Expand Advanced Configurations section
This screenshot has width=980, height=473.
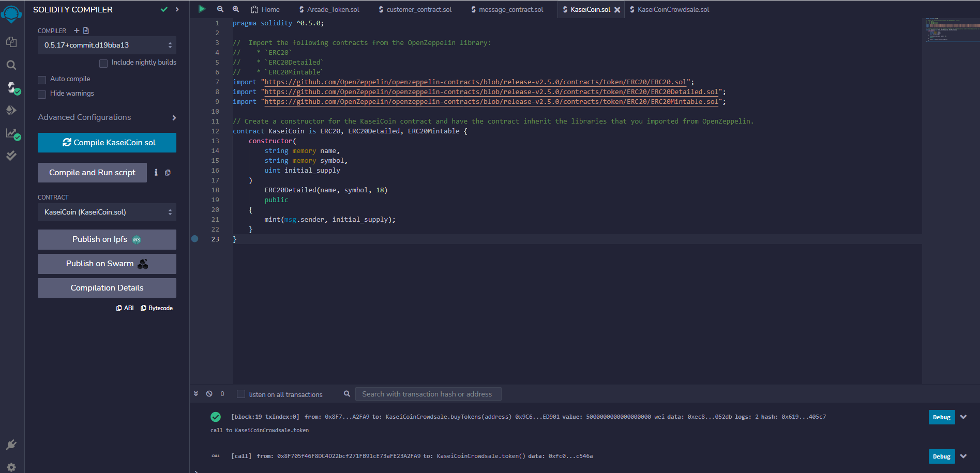coord(107,117)
